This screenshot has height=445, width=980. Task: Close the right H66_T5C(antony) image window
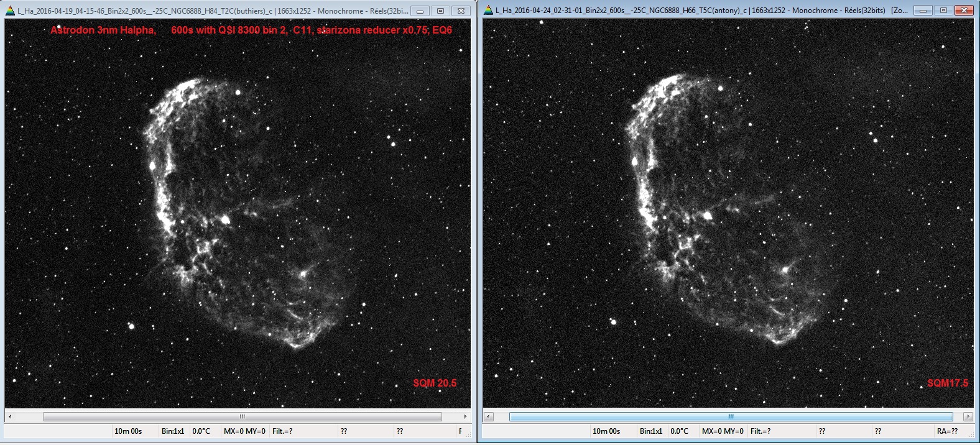[x=964, y=11]
